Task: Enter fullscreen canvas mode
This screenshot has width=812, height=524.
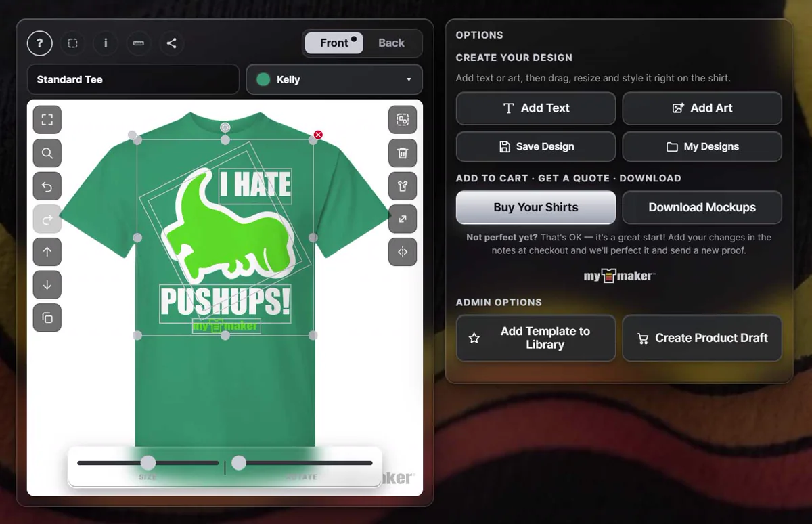Action: pyautogui.click(x=47, y=120)
